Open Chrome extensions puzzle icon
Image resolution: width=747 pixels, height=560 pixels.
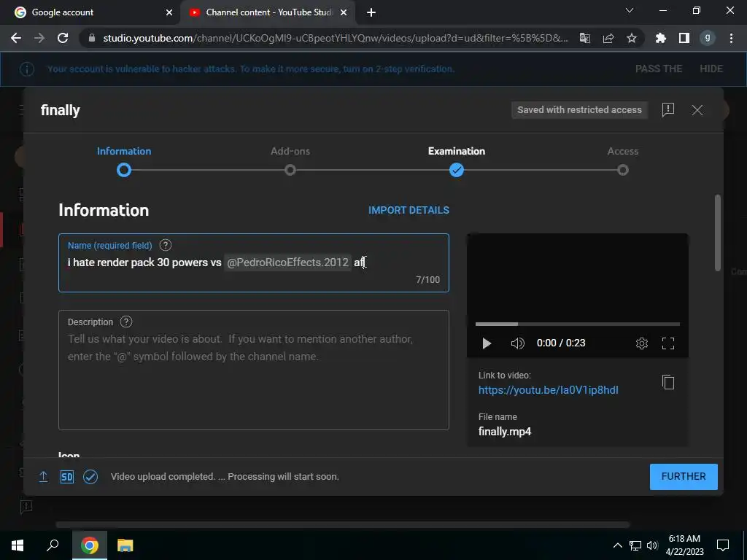(661, 38)
